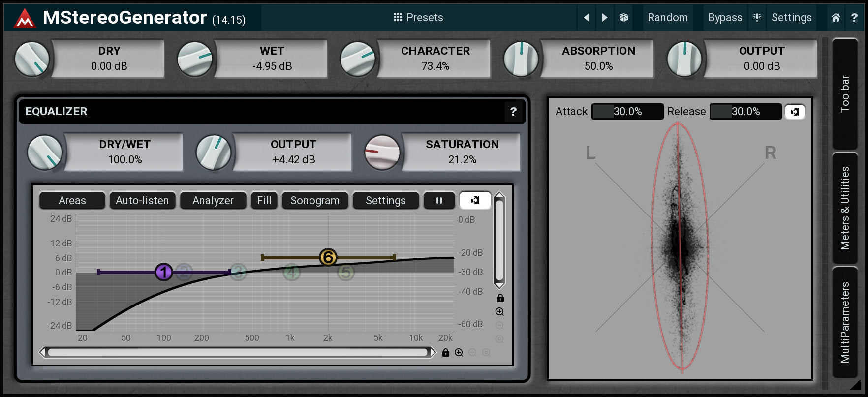Image resolution: width=868 pixels, height=397 pixels.
Task: Click the previous preset arrow
Action: [x=586, y=18]
